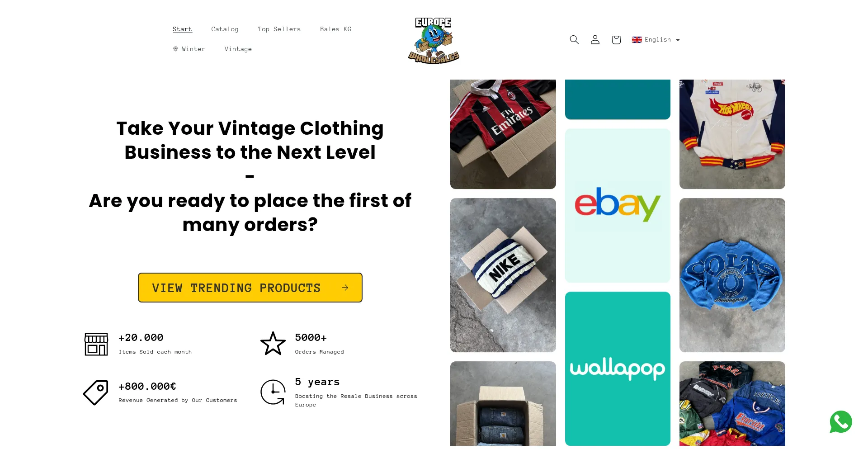The width and height of the screenshot is (868, 449).
Task: Click View Trending Products button
Action: 250,288
